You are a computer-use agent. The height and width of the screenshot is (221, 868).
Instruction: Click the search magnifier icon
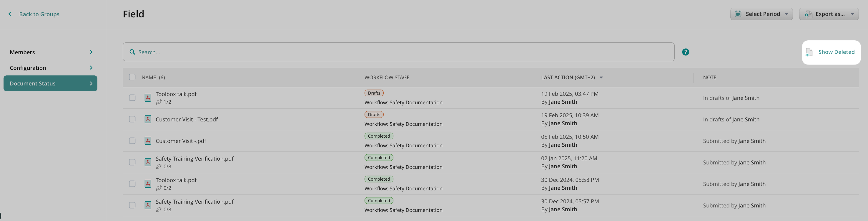coord(132,52)
